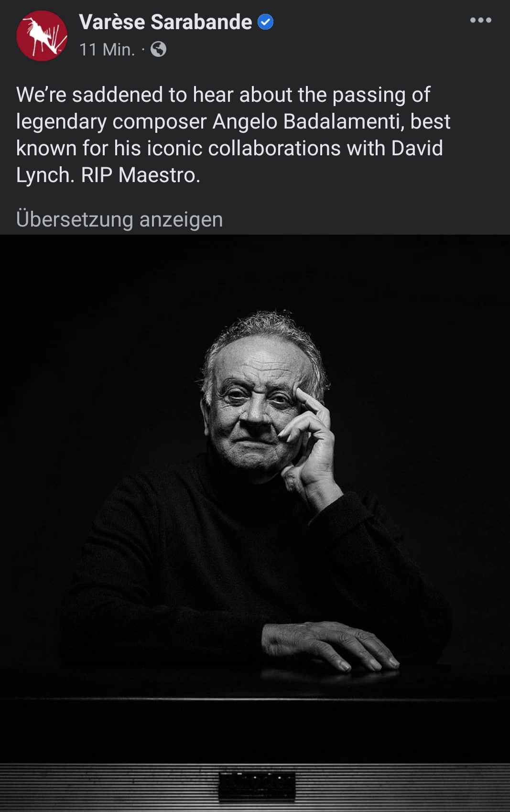Open the black-and-white portrait photo
The width and height of the screenshot is (510, 812).
(x=255, y=523)
